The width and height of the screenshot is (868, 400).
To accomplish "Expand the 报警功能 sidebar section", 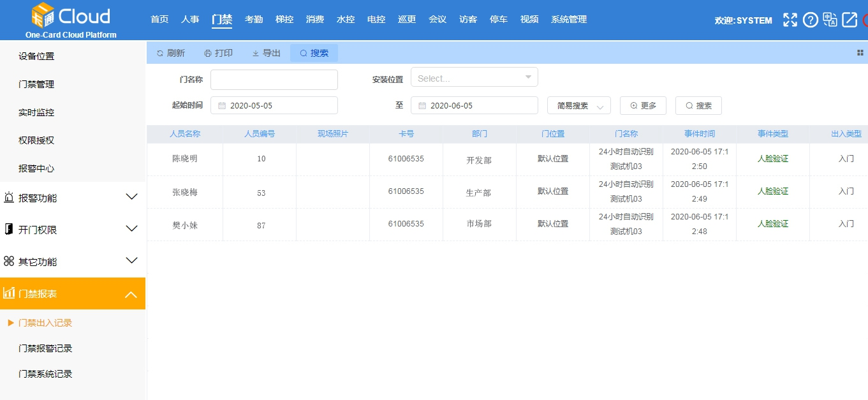I will 73,198.
